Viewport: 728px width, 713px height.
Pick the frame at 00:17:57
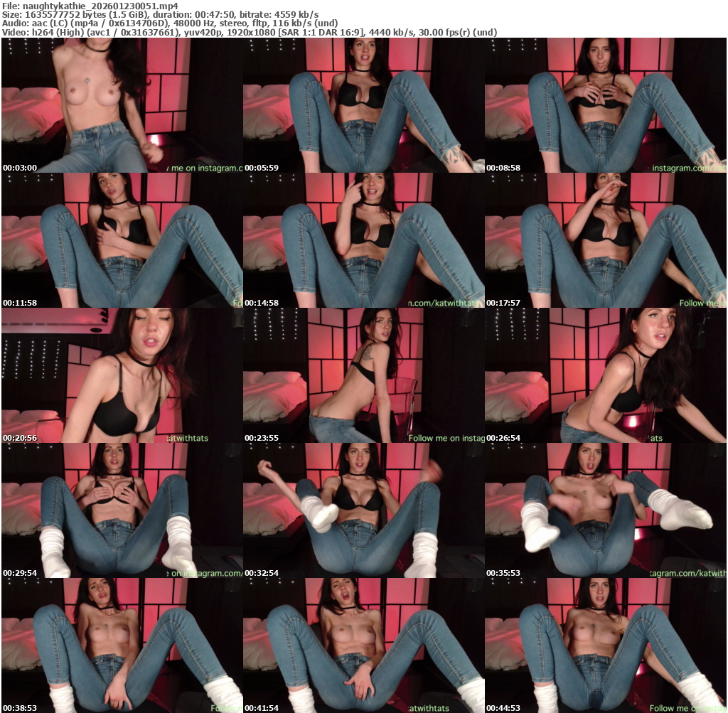(x=605, y=240)
